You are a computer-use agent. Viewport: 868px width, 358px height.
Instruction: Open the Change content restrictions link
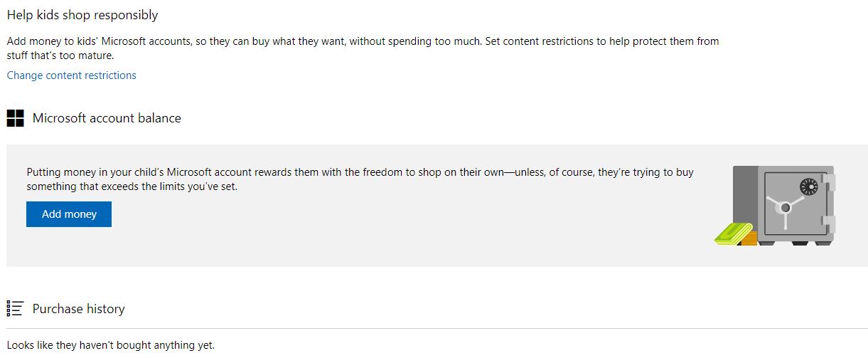(71, 75)
